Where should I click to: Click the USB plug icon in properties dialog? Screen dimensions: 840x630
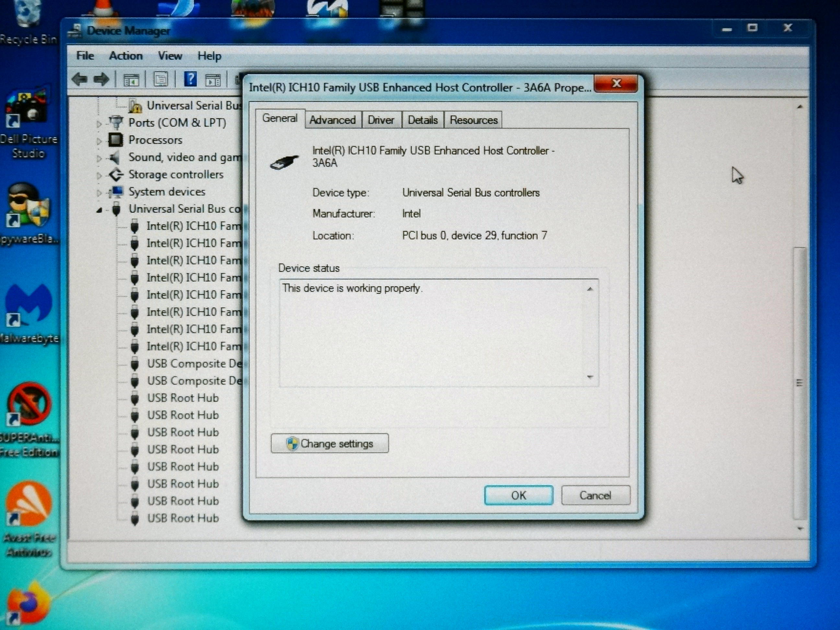(x=284, y=162)
